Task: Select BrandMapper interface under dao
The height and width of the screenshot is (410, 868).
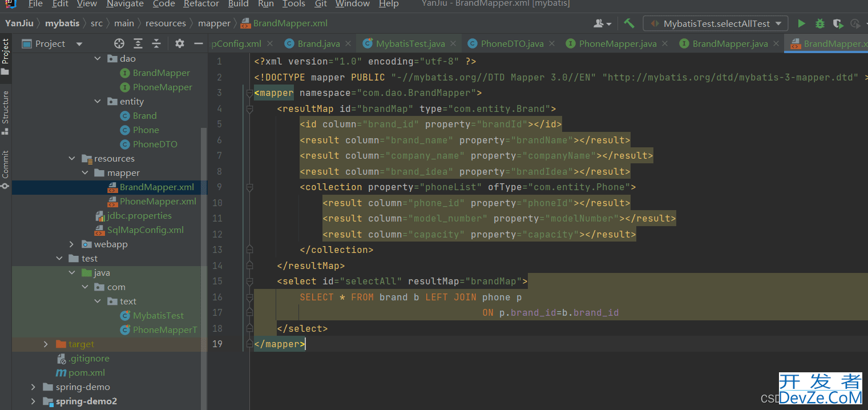Action: click(x=162, y=73)
